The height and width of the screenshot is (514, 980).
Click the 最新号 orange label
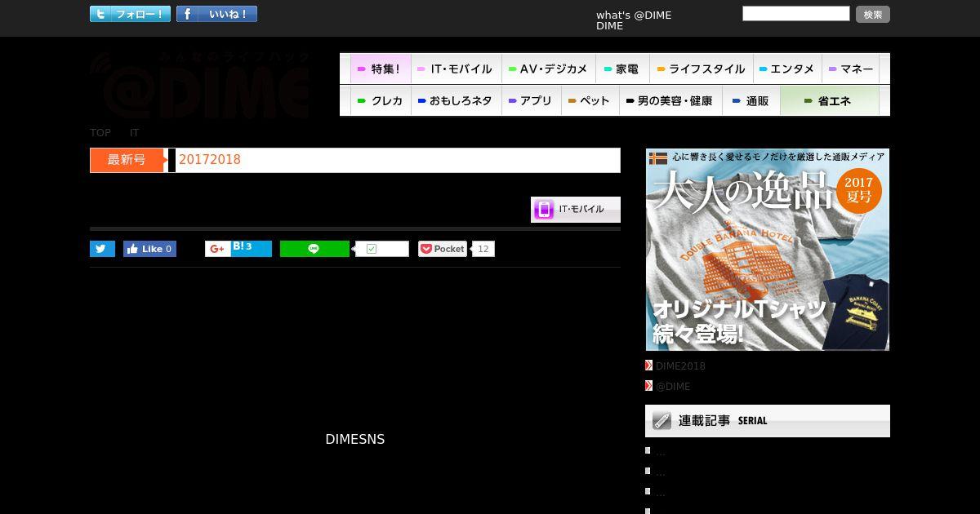(128, 160)
